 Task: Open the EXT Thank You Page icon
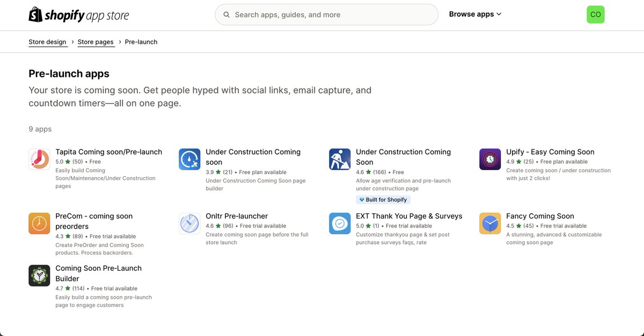click(x=340, y=223)
